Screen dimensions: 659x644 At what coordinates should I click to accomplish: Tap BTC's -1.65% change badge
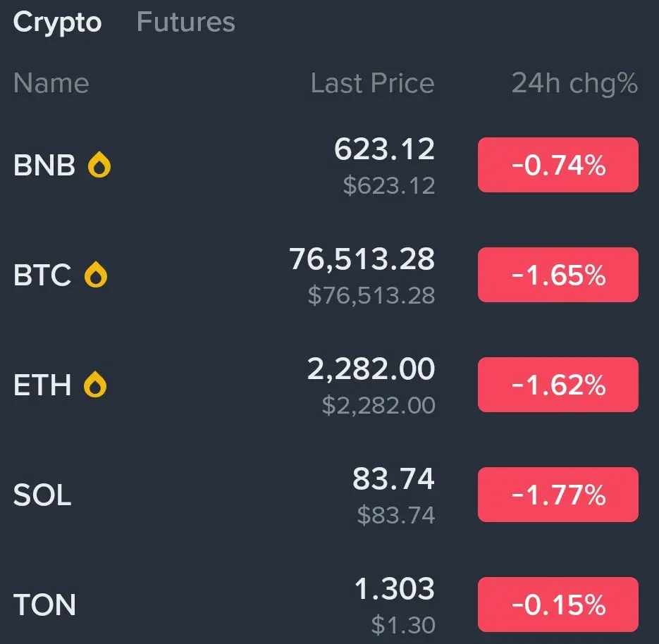coord(558,275)
